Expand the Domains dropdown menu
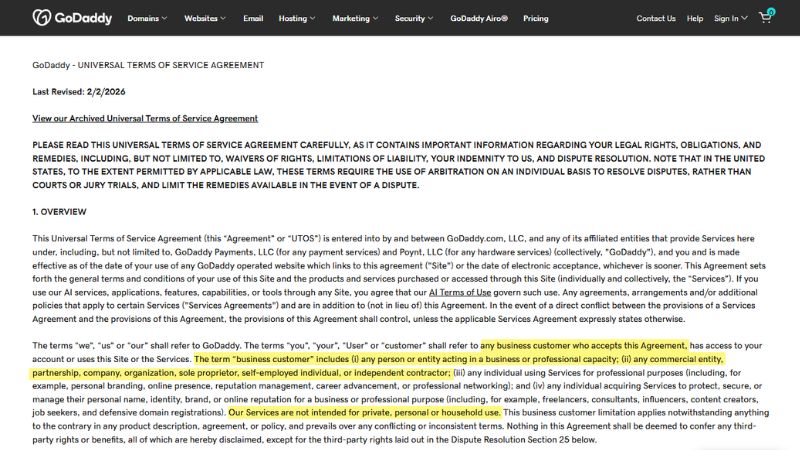Image resolution: width=800 pixels, height=450 pixels. (145, 18)
